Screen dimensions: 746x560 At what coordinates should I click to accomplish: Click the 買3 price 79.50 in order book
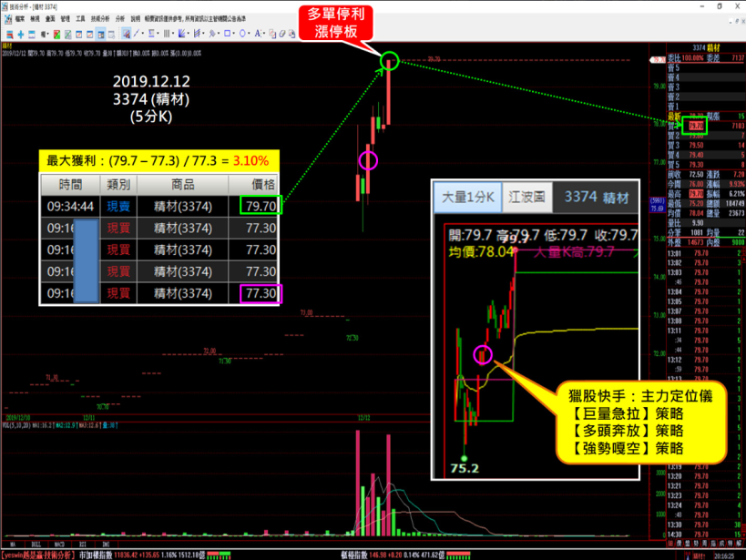click(x=696, y=145)
